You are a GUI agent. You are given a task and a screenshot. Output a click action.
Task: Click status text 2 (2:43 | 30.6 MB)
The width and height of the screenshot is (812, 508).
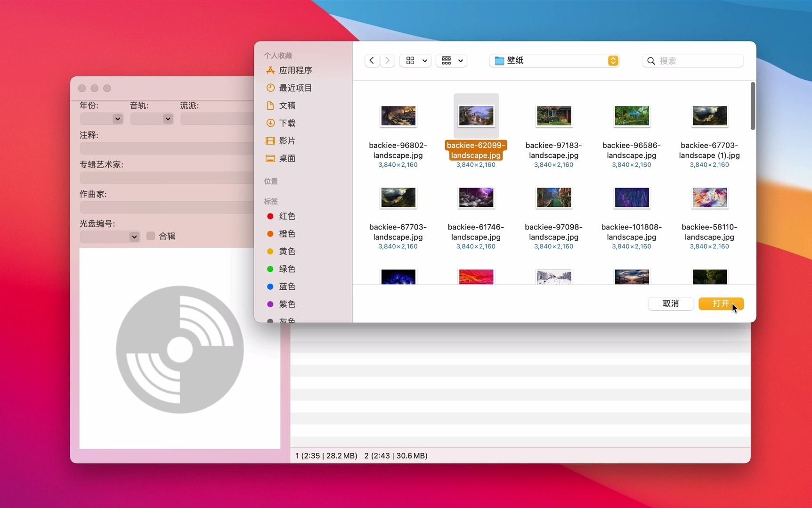(x=396, y=456)
